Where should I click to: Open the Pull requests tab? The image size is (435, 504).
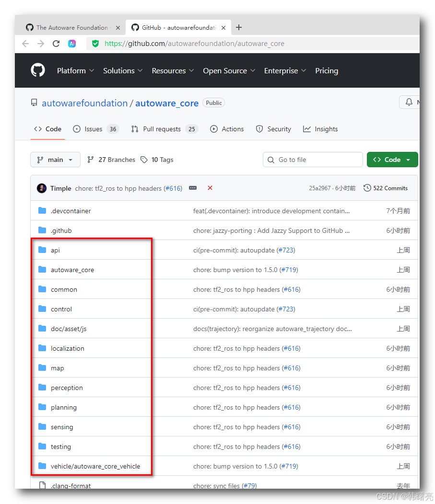coord(165,129)
